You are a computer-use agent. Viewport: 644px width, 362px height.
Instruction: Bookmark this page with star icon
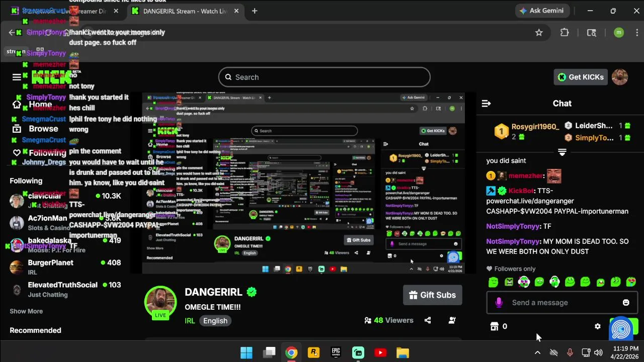click(539, 33)
